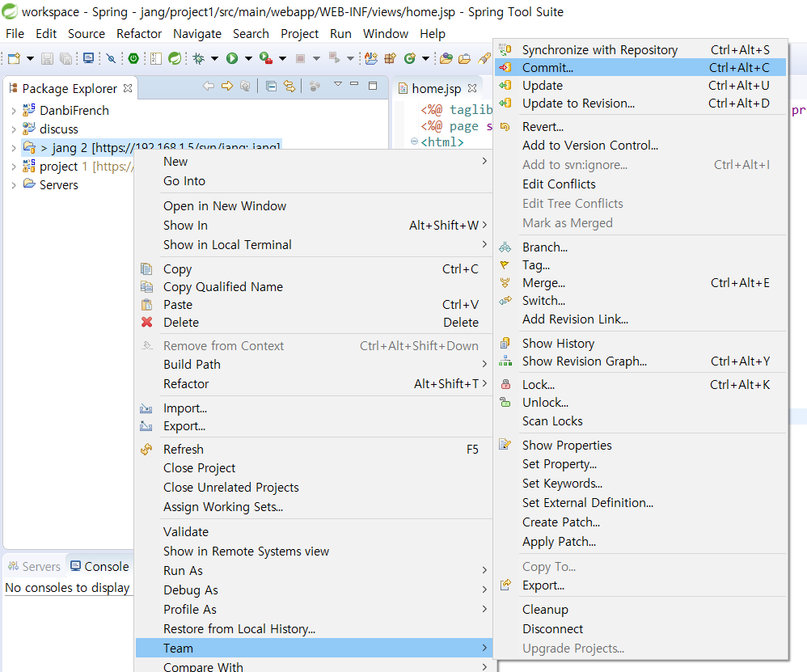Choose Synchronize with Repository
The width and height of the screenshot is (807, 672).
[640, 50]
